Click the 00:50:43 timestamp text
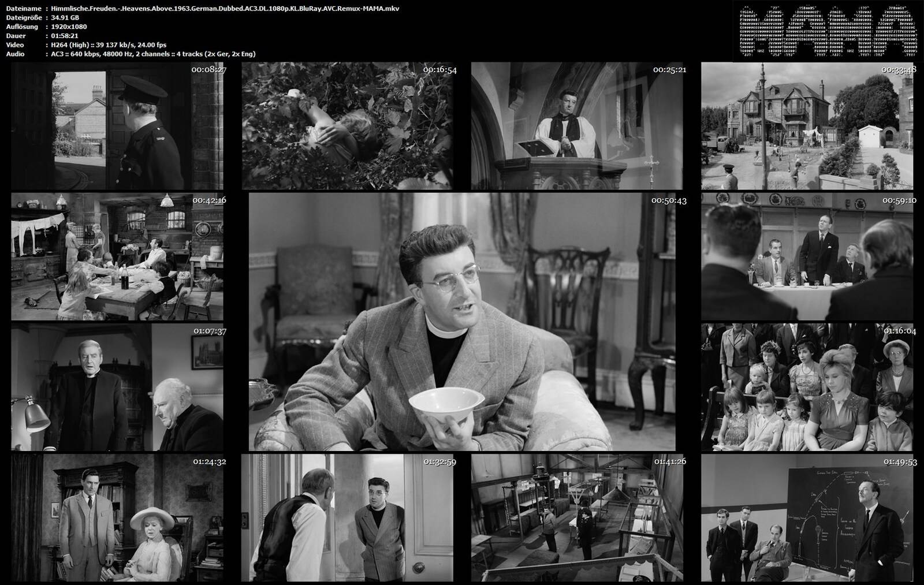Image resolution: width=924 pixels, height=585 pixels. (669, 200)
